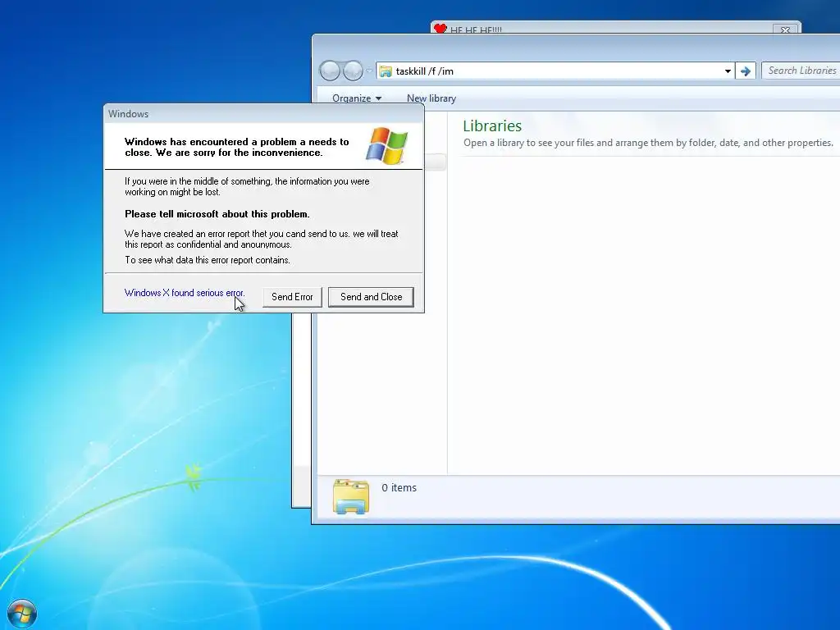Click the 0 items status text
This screenshot has width=840, height=630.
pyautogui.click(x=399, y=488)
